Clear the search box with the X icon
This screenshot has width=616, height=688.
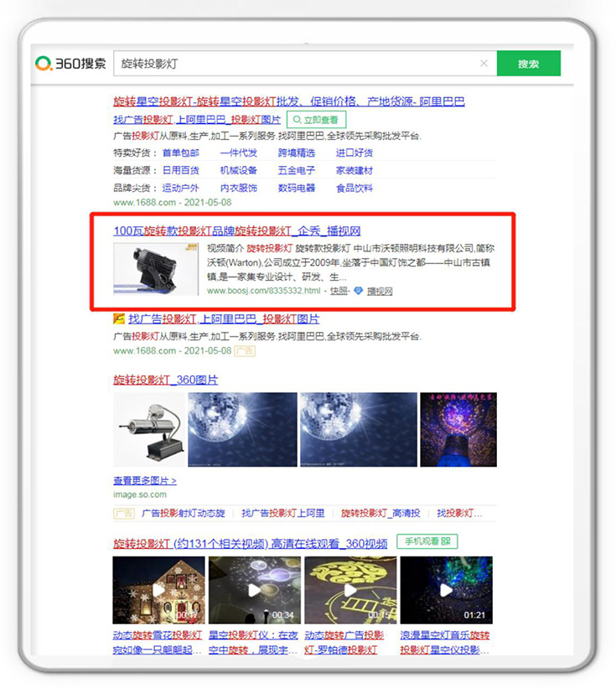[x=484, y=64]
